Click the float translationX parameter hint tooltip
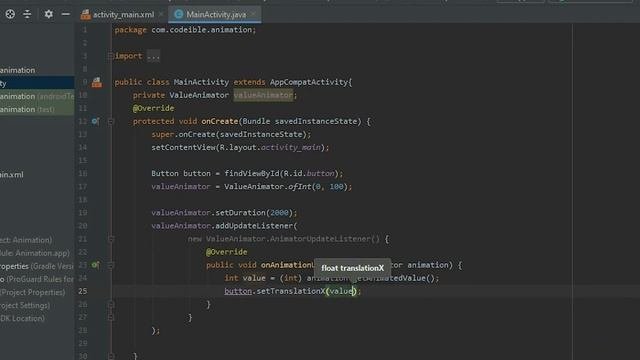 (x=353, y=268)
